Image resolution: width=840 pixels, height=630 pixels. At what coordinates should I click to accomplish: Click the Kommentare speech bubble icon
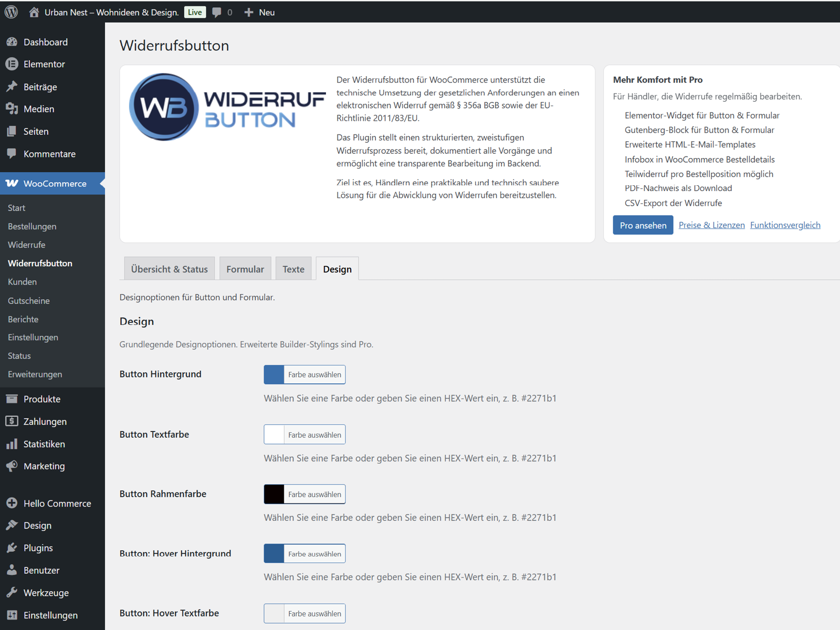pos(12,154)
